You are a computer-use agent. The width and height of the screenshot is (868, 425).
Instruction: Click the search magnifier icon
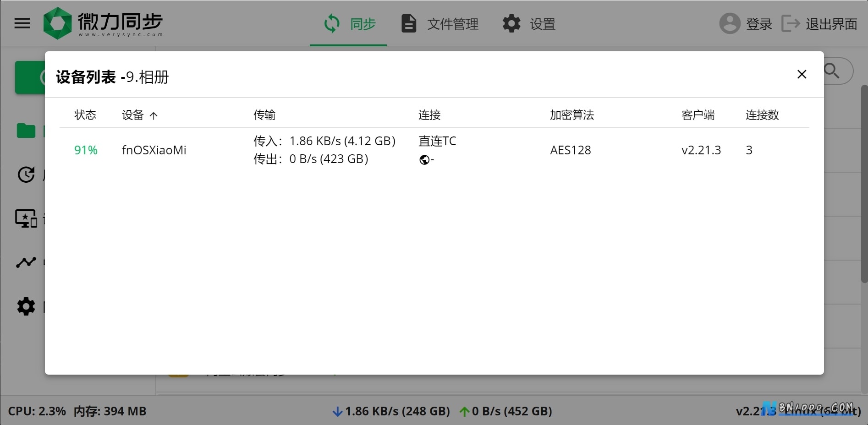coord(831,71)
